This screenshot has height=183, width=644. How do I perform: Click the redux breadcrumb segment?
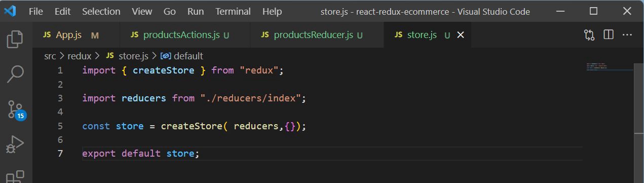coord(80,56)
